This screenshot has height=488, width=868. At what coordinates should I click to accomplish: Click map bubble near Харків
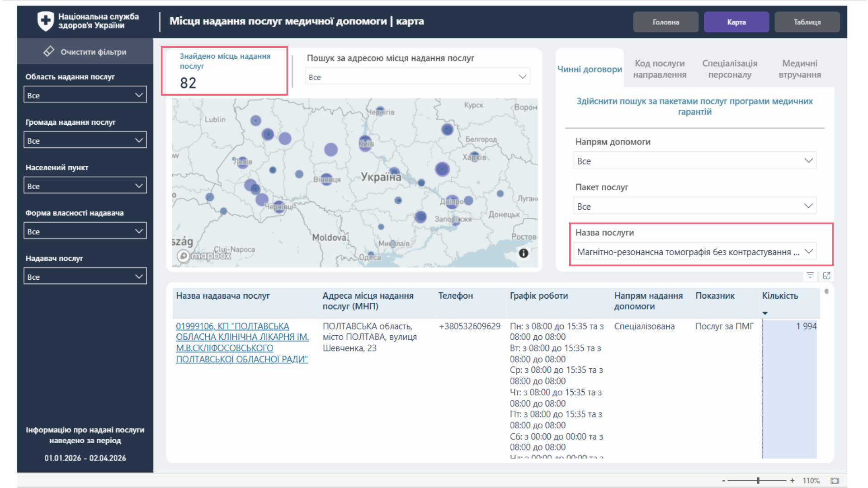pos(475,156)
